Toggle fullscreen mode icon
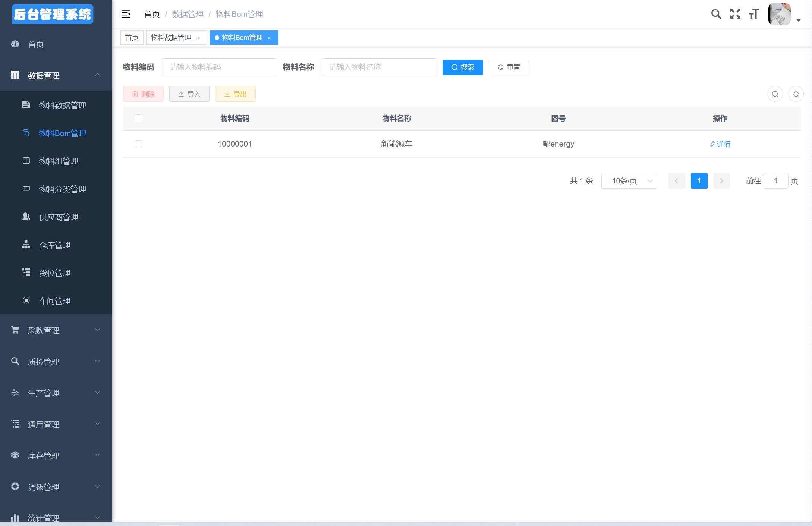The width and height of the screenshot is (812, 526). tap(735, 14)
